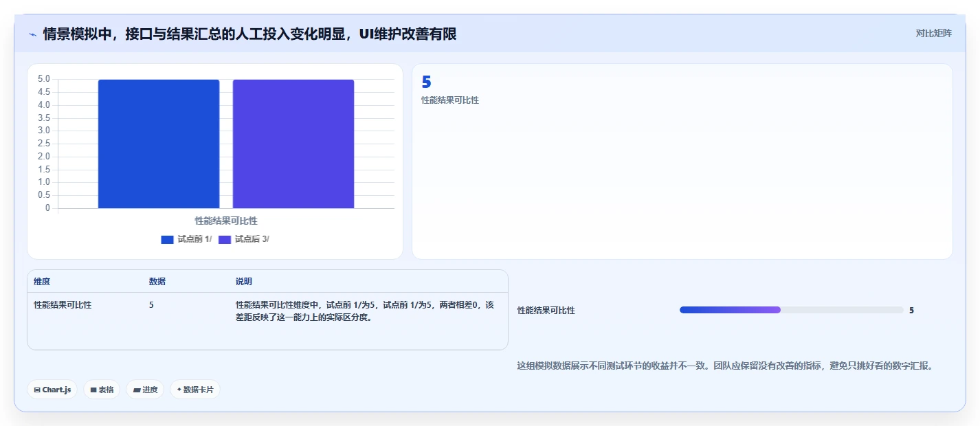Click the progress value 5 label
The image size is (980, 426).
point(911,311)
